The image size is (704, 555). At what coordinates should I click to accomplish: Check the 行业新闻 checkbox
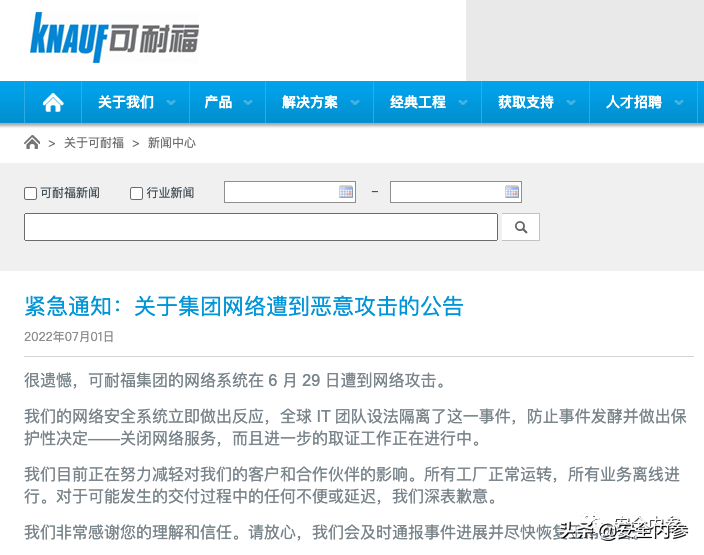(136, 194)
